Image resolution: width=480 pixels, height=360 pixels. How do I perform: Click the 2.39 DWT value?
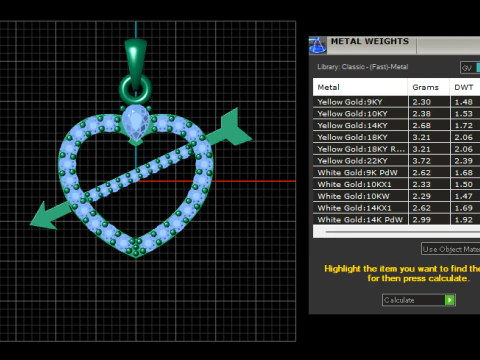(x=464, y=161)
